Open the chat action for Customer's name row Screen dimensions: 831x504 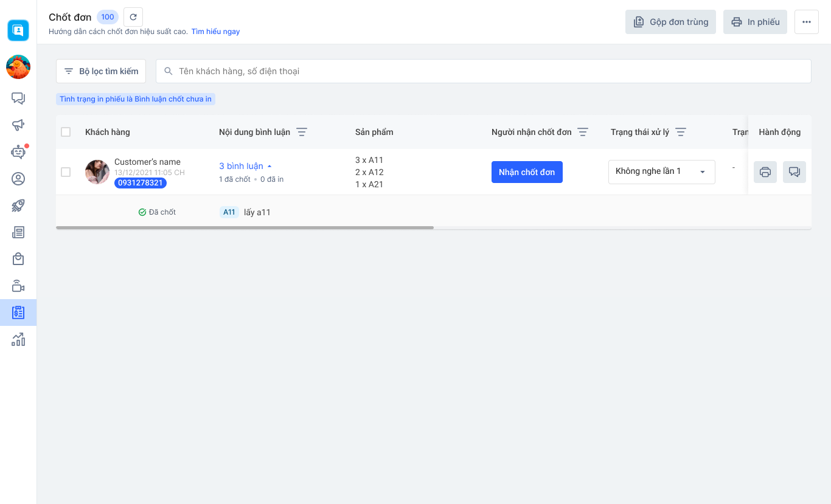pos(794,172)
